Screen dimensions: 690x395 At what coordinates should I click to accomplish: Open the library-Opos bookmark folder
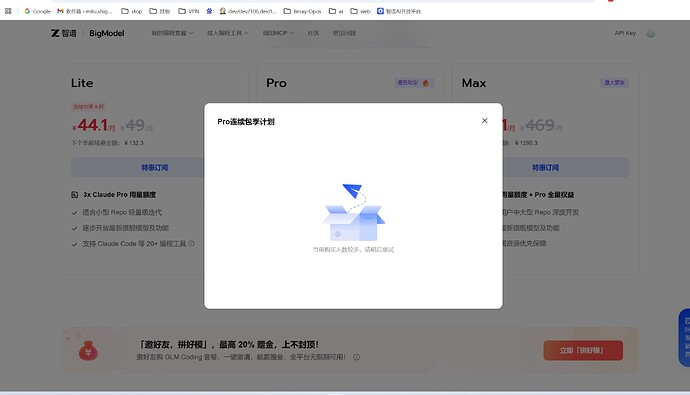302,11
